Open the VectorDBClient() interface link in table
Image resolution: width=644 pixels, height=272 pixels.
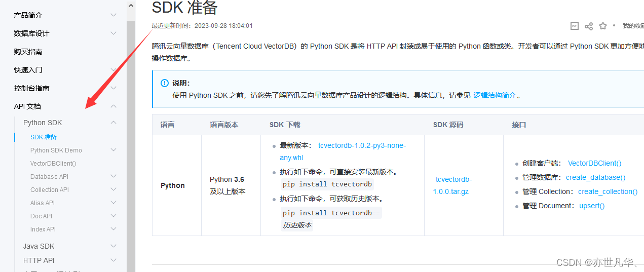[594, 163]
